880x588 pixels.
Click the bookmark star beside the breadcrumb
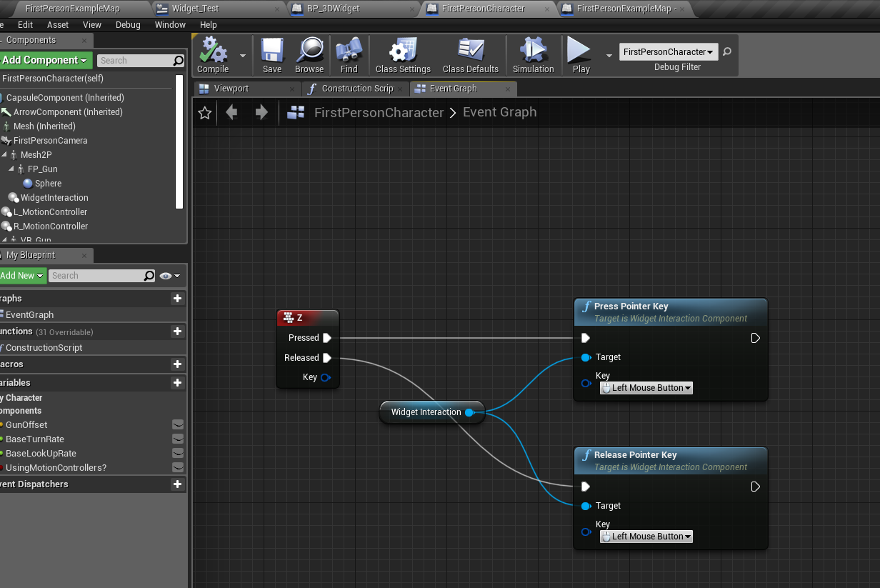pyautogui.click(x=205, y=112)
